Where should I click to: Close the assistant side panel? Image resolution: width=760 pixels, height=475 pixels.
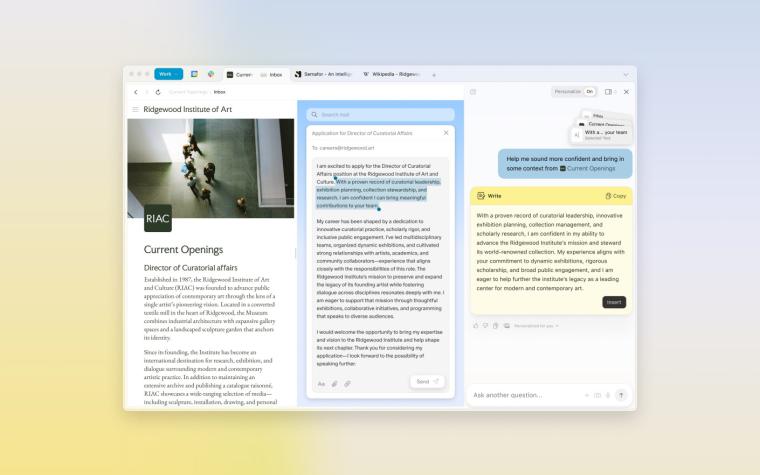point(626,92)
